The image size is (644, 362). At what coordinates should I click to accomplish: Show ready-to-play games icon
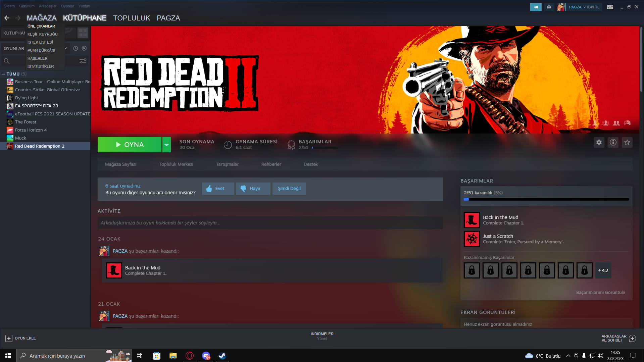[x=84, y=48]
